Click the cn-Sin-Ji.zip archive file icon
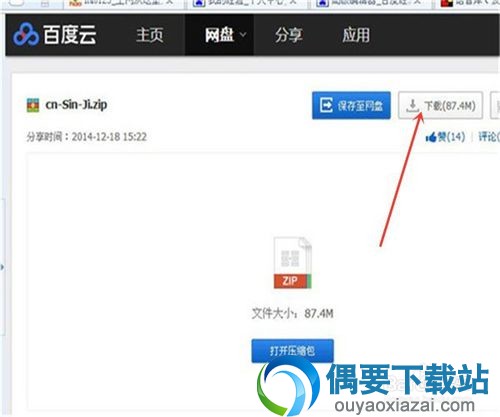The width and height of the screenshot is (500, 417). coord(33,105)
